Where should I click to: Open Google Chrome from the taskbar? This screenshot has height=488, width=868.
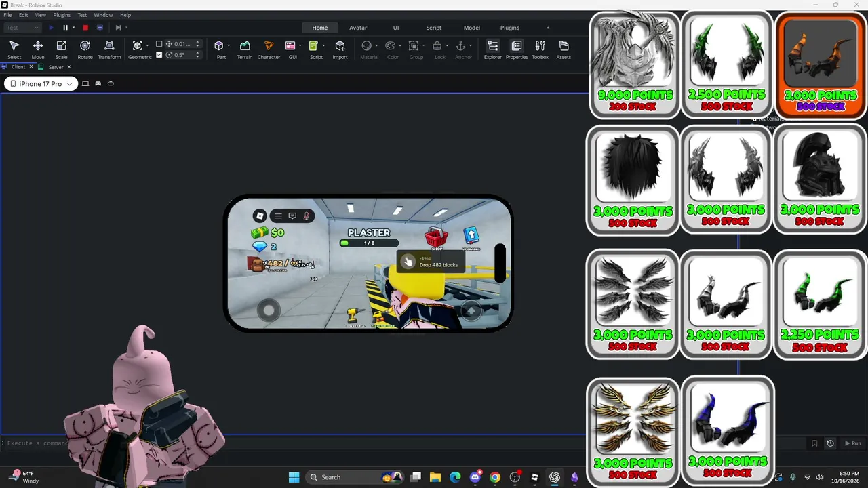pyautogui.click(x=495, y=477)
